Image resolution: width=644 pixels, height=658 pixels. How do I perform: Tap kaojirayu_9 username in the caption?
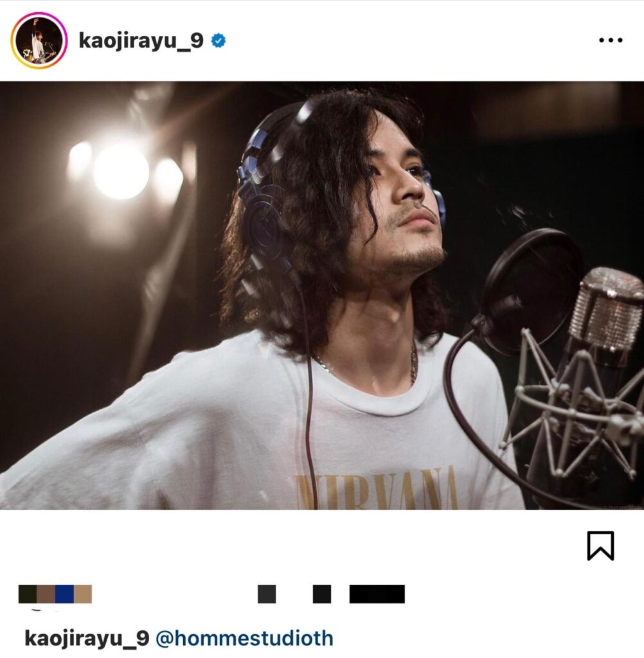pyautogui.click(x=87, y=638)
